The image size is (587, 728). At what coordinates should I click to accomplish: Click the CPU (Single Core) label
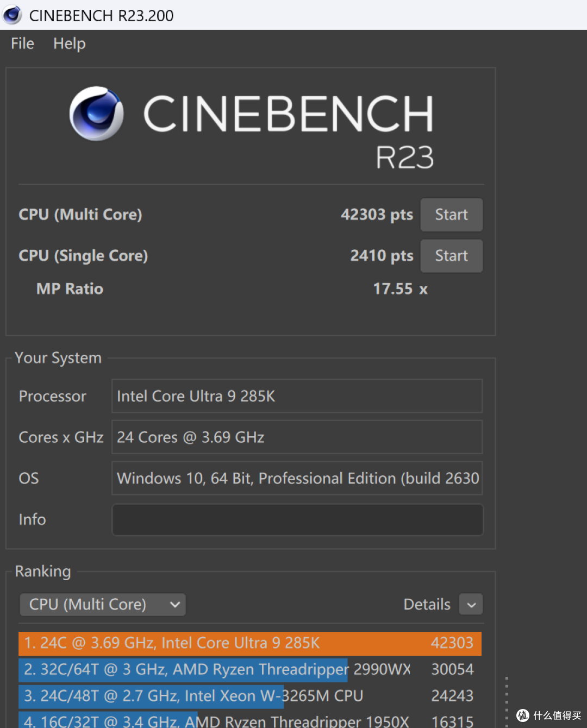[83, 256]
